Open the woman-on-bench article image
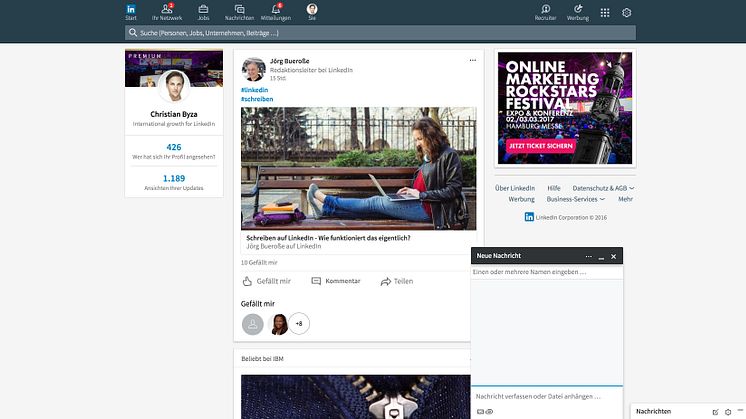Image resolution: width=746 pixels, height=419 pixels. pyautogui.click(x=358, y=168)
